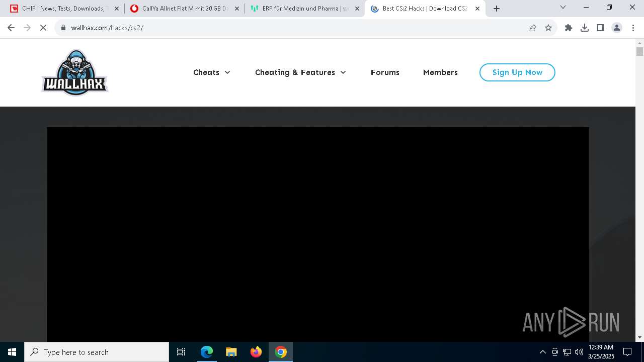Expand the Cheats menu chevron
This screenshot has height=362, width=644.
[x=227, y=72]
